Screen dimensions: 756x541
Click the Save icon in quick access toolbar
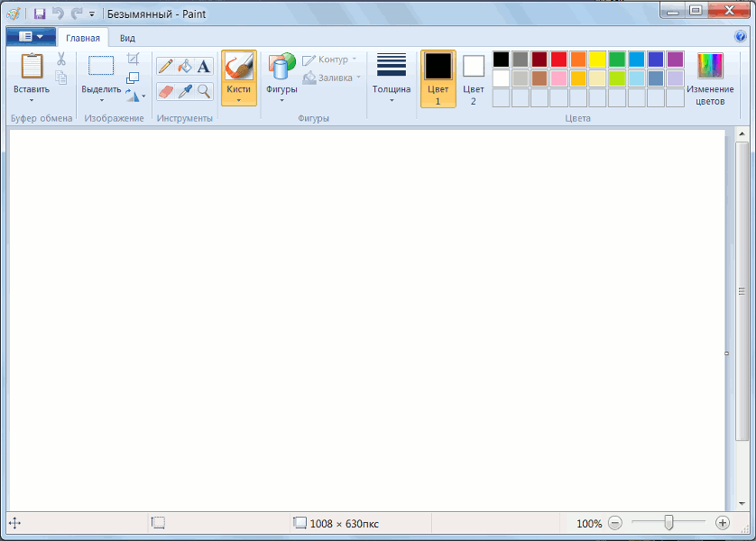(x=40, y=14)
